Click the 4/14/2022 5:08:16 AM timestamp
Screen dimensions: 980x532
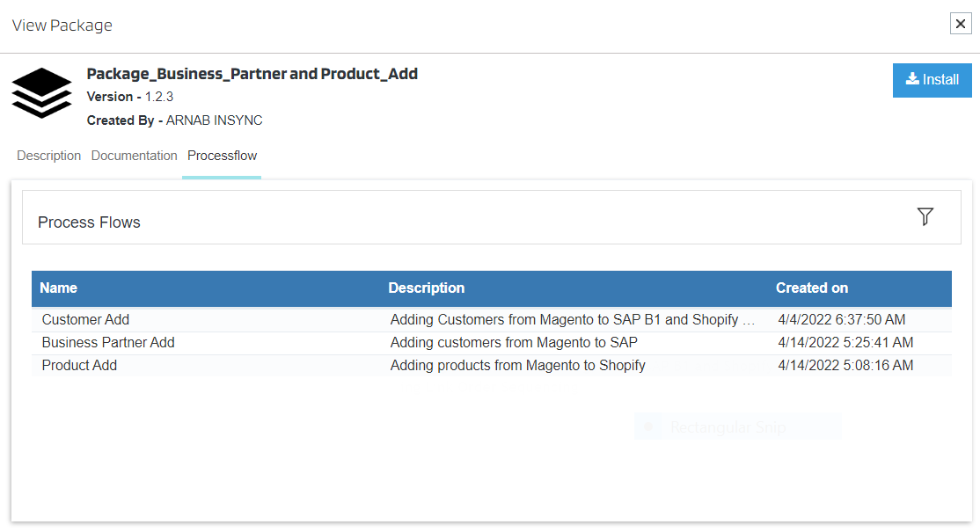[845, 366]
